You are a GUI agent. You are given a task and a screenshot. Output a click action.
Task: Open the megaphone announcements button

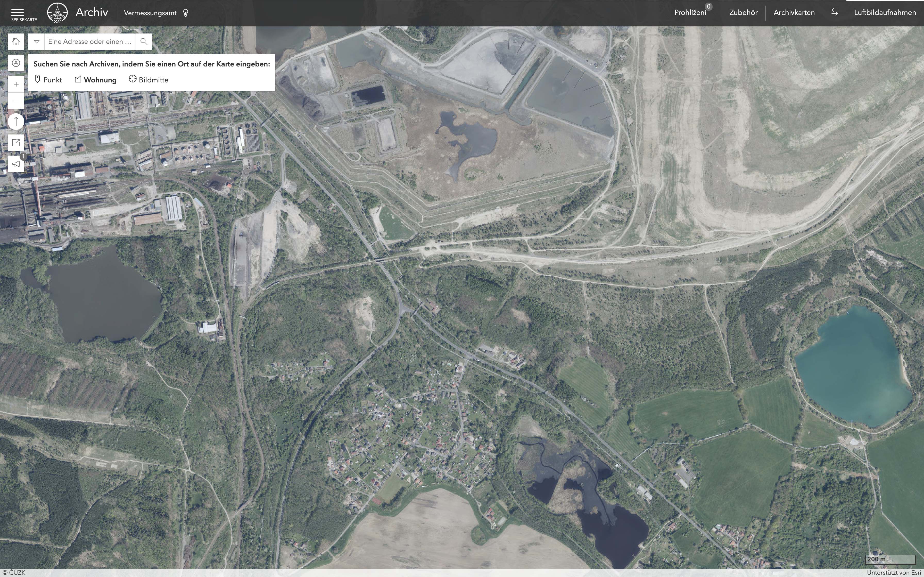pos(16,164)
